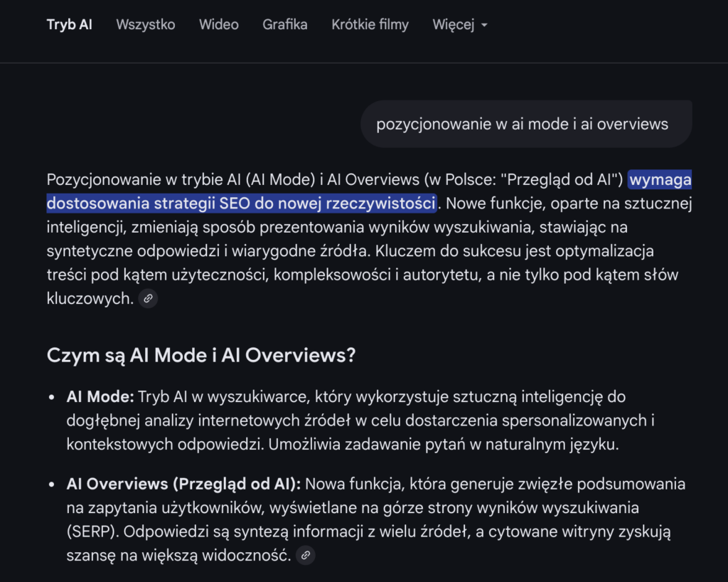This screenshot has height=582, width=728.
Task: Click heading "Czym są AI Mode i AI Overviews?"
Action: coord(200,355)
